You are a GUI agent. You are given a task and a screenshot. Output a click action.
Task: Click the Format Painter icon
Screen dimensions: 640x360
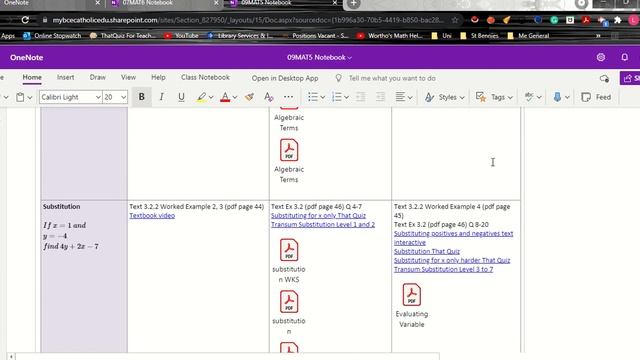point(249,97)
